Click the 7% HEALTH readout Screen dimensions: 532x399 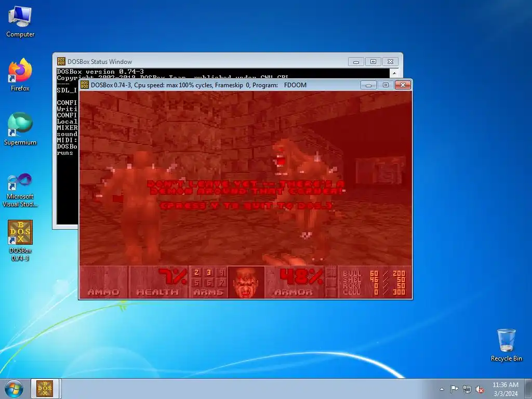click(x=172, y=276)
